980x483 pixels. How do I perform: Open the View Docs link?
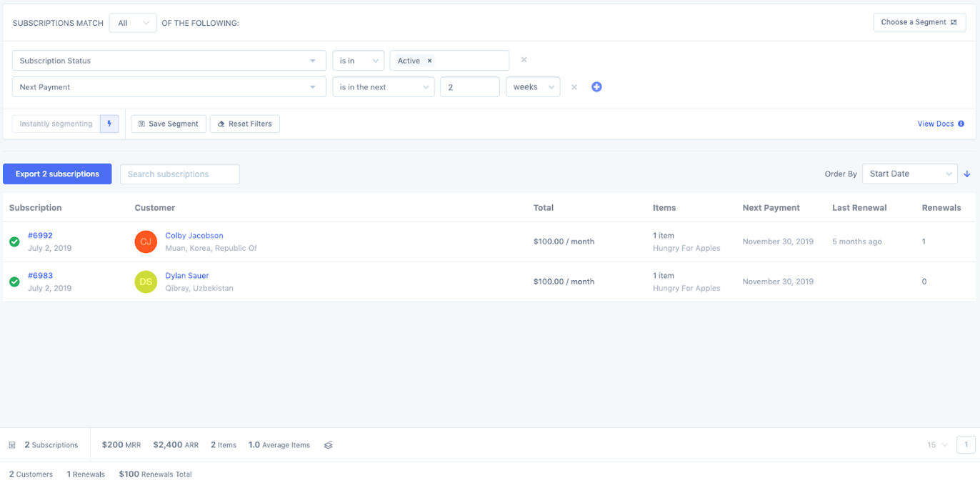[x=936, y=124]
